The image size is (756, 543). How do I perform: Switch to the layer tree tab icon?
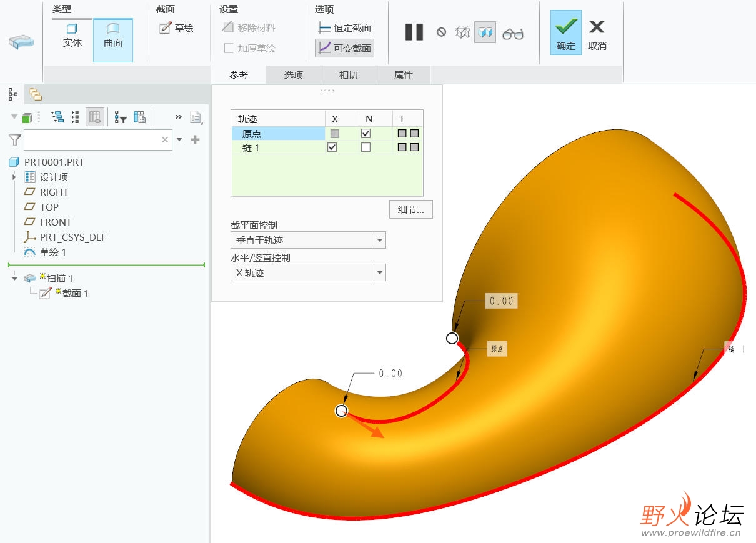point(35,94)
